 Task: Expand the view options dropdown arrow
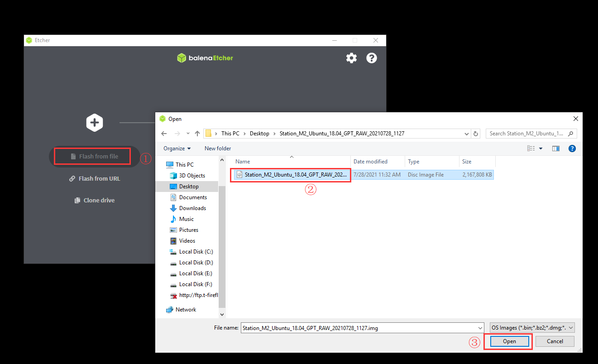click(x=541, y=148)
